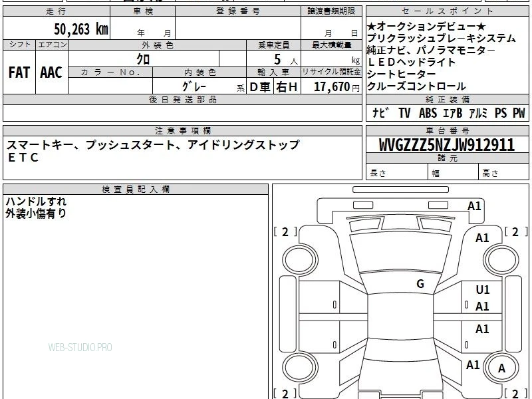The width and height of the screenshot is (532, 399).
Task: Click the TV equipment mark
Action: [404, 112]
